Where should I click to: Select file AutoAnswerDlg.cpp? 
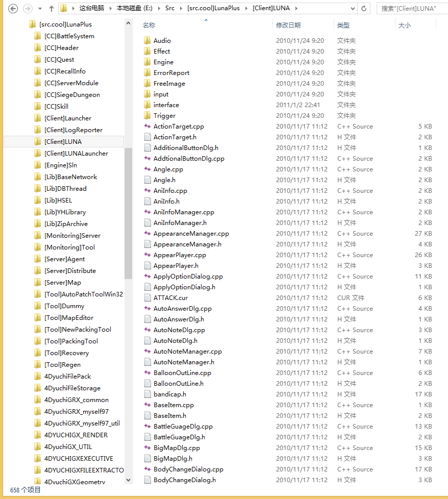click(183, 308)
